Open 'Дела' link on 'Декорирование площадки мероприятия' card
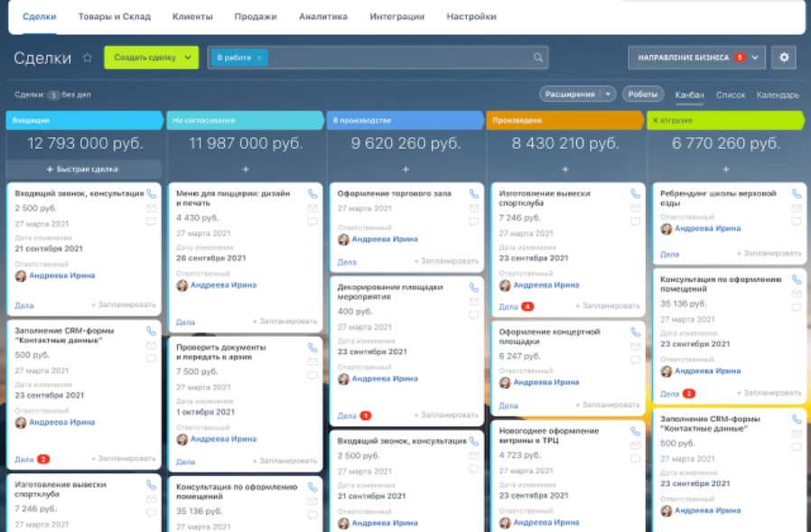Screen dimensions: 811x532 pyautogui.click(x=347, y=416)
